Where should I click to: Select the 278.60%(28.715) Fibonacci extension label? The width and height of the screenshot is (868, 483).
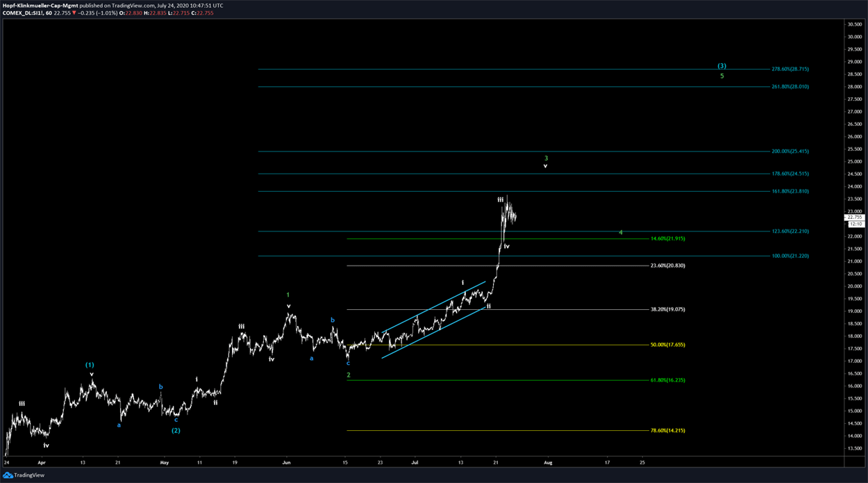(790, 69)
